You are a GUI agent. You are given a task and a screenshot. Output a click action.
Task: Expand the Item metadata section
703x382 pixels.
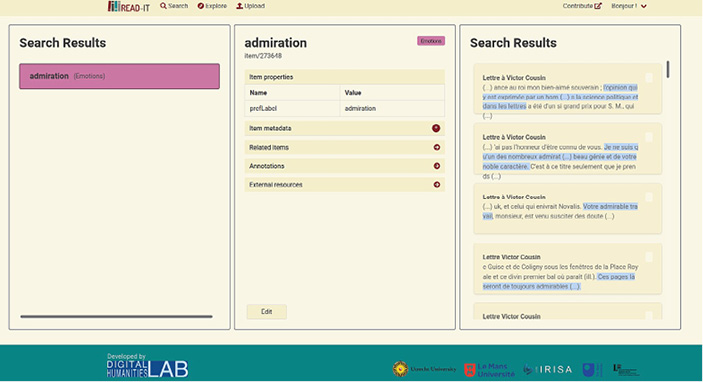coord(344,128)
